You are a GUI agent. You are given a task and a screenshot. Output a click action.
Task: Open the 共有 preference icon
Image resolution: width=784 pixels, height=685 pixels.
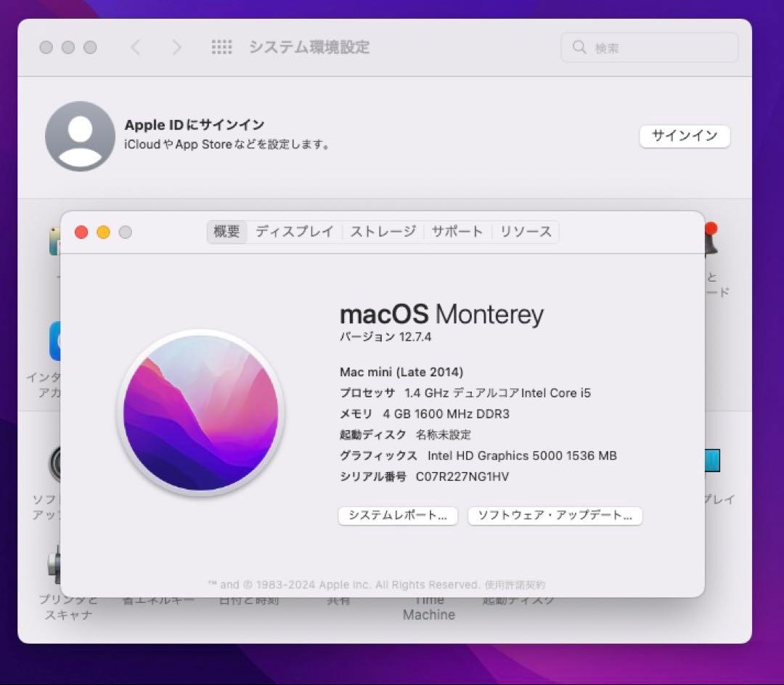click(x=338, y=574)
